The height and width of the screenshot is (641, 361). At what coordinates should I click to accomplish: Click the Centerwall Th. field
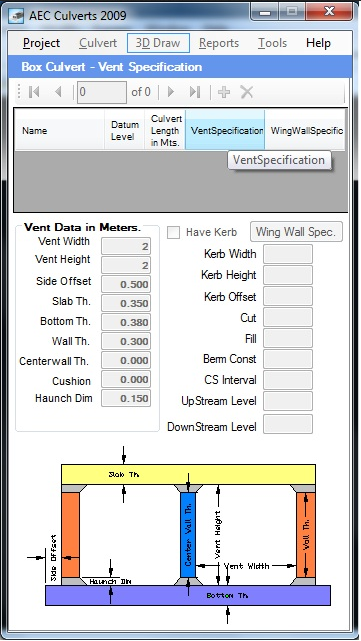click(126, 360)
